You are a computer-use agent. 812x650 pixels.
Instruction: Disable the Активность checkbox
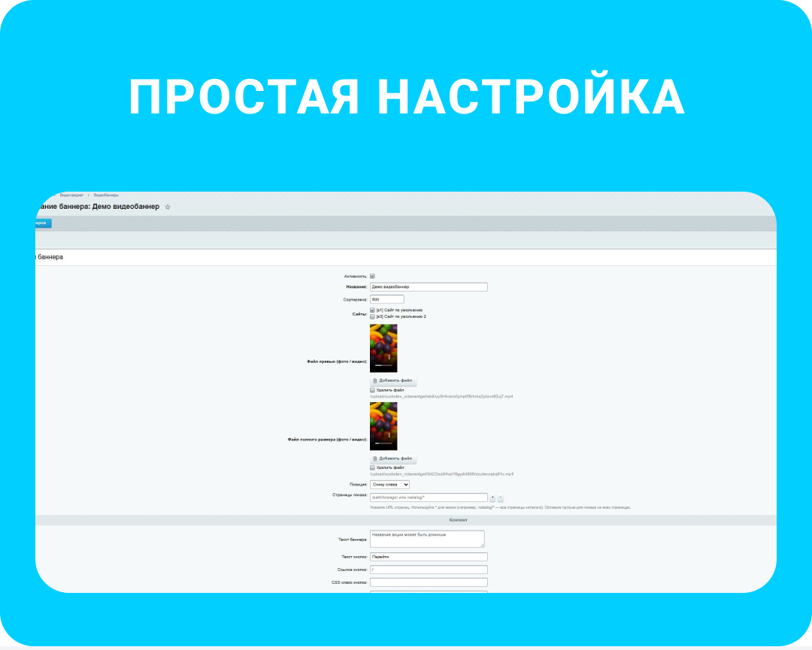pyautogui.click(x=371, y=276)
